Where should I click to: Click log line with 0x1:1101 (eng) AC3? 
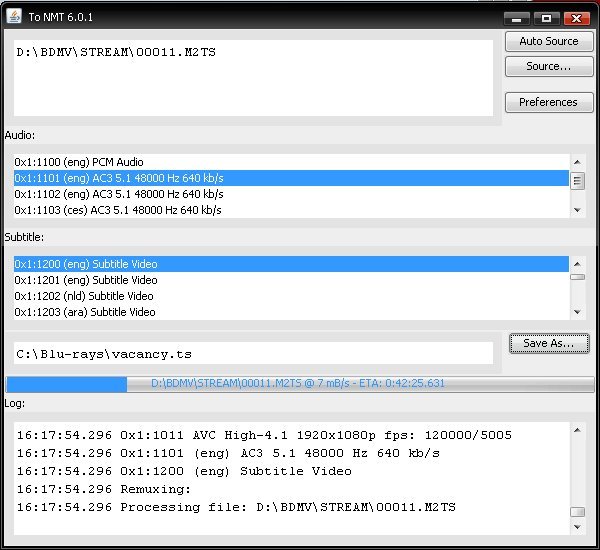(x=228, y=453)
